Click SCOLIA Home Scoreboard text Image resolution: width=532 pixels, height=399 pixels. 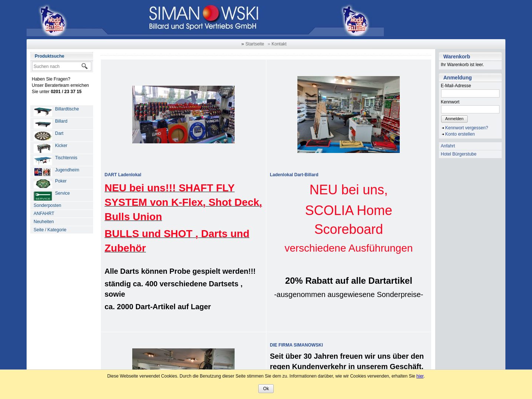tap(348, 220)
